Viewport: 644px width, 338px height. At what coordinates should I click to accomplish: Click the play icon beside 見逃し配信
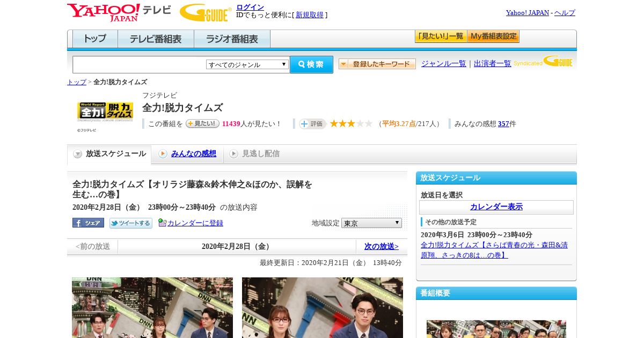click(x=233, y=154)
